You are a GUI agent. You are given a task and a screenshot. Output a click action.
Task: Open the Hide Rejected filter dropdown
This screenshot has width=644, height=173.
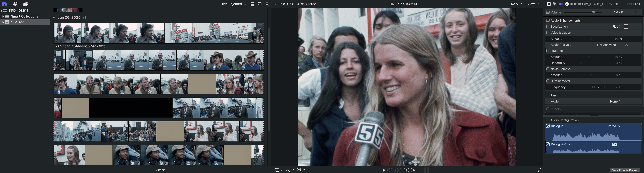point(233,4)
